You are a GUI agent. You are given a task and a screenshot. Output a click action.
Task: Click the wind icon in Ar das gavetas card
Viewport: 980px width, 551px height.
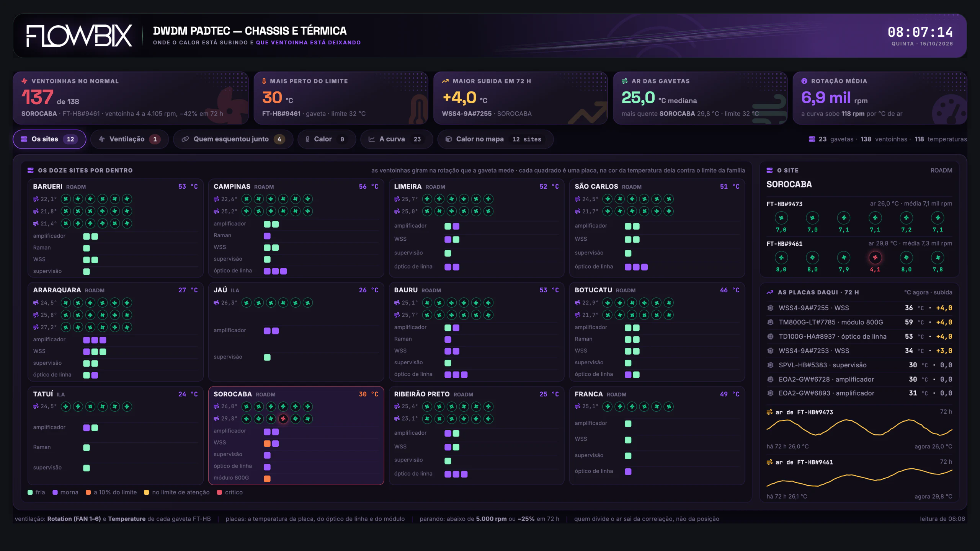coord(624,81)
